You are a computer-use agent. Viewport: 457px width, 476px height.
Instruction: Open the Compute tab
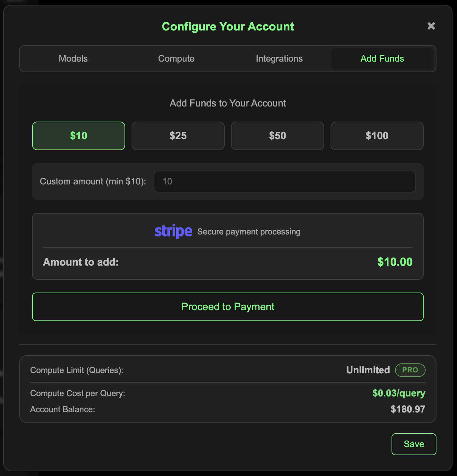(x=176, y=59)
